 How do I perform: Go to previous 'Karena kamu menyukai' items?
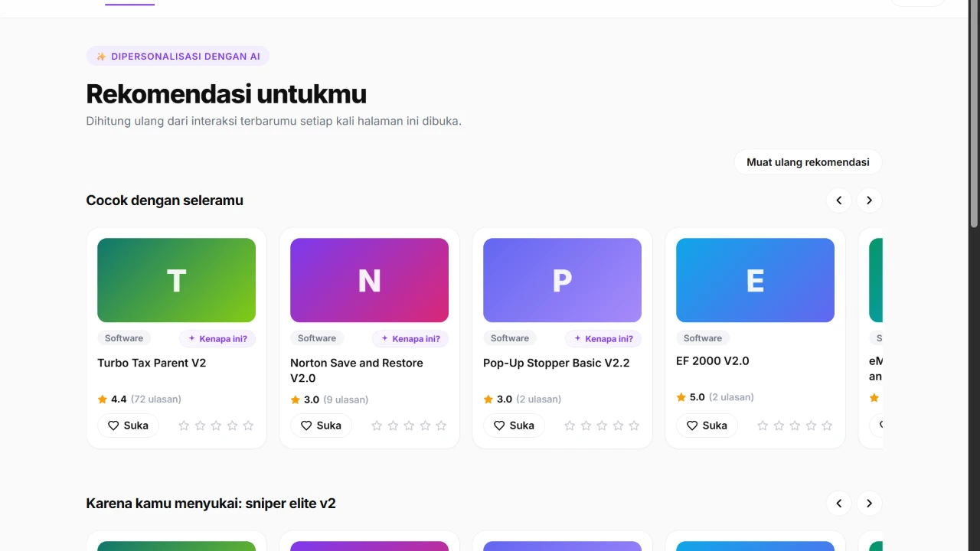click(839, 504)
